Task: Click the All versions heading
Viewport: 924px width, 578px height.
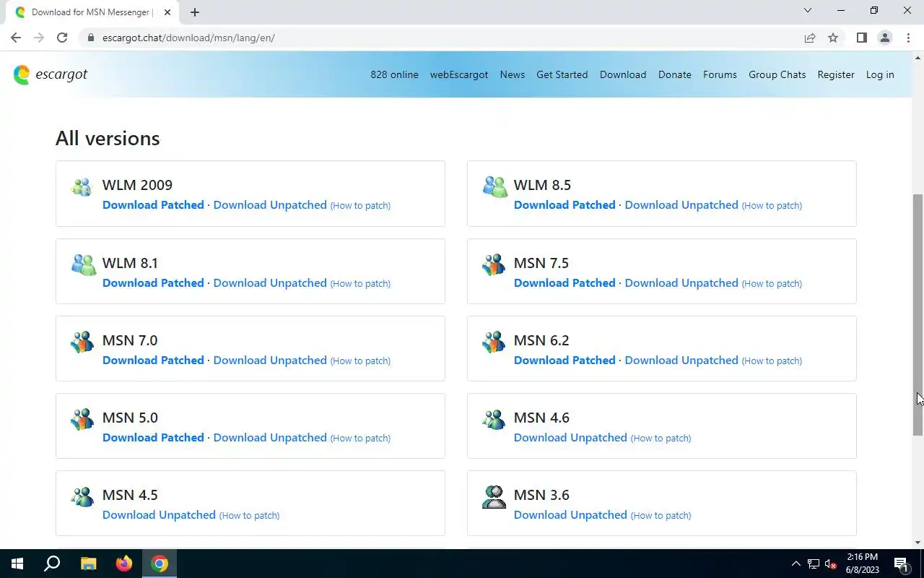Action: pyautogui.click(x=108, y=138)
